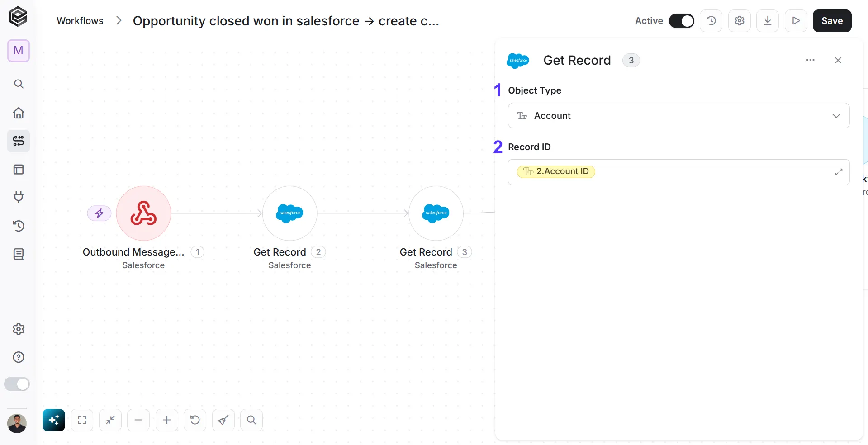Toggle the sidebar theme switch
The width and height of the screenshot is (868, 445).
click(x=17, y=384)
